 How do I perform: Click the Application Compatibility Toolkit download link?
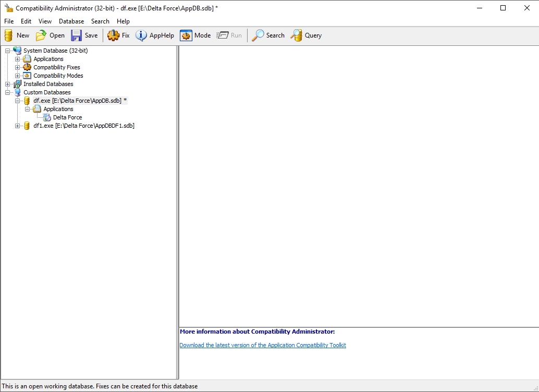(263, 345)
